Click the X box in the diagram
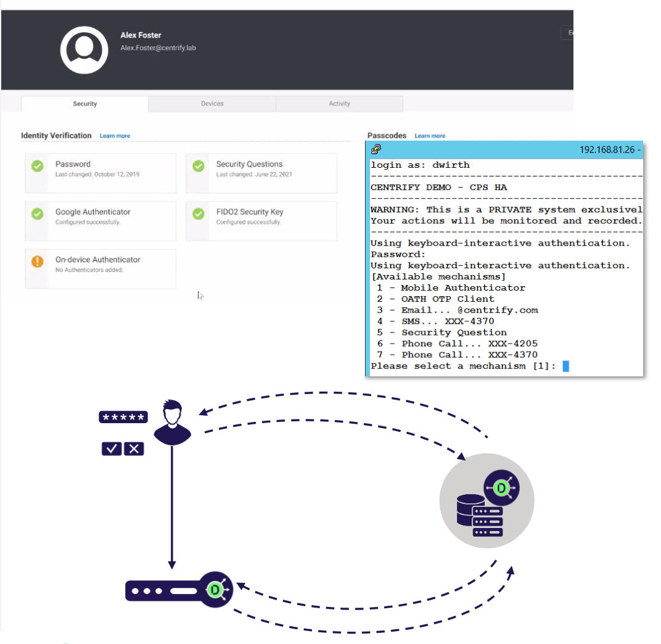This screenshot has height=644, width=661. [134, 448]
